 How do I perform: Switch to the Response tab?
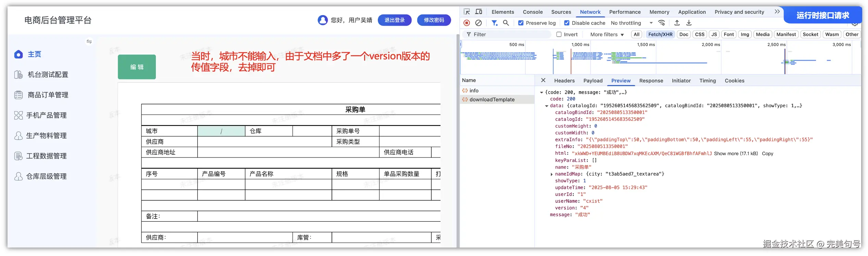click(x=651, y=81)
